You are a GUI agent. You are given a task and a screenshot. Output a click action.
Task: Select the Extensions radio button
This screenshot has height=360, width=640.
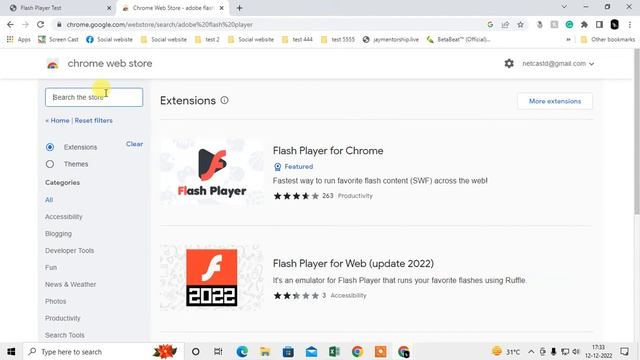pyautogui.click(x=50, y=147)
